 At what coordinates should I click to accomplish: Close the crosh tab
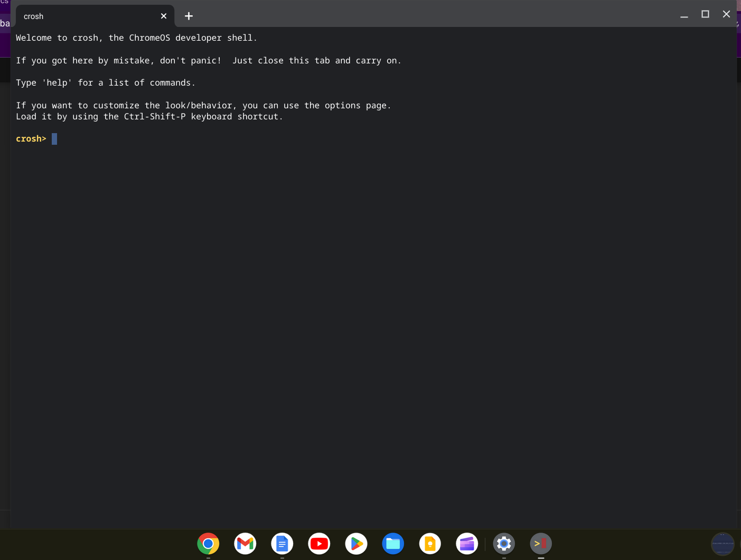coord(164,16)
